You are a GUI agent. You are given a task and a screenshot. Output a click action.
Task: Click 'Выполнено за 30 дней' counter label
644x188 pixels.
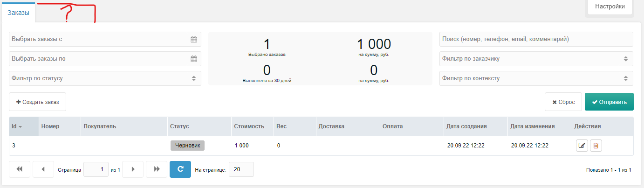[x=267, y=81]
